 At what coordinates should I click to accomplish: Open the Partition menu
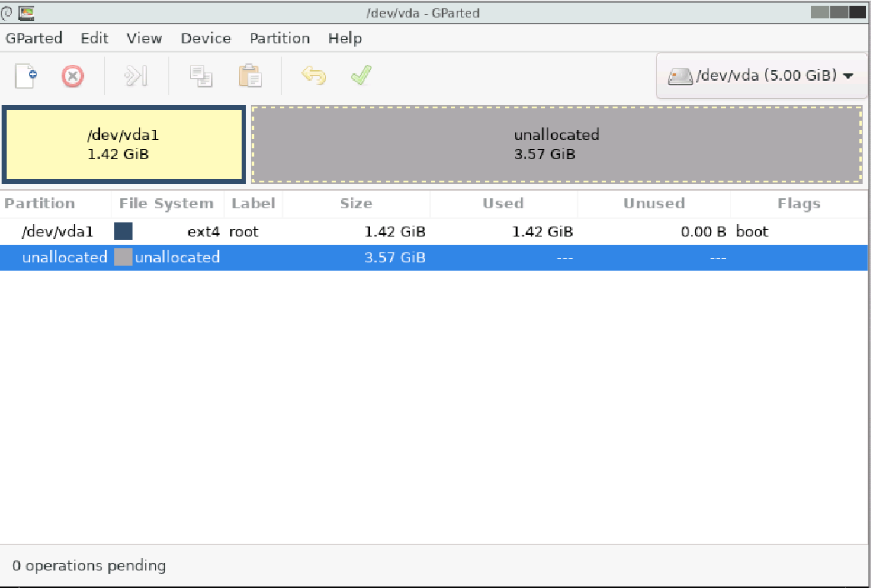(x=279, y=38)
